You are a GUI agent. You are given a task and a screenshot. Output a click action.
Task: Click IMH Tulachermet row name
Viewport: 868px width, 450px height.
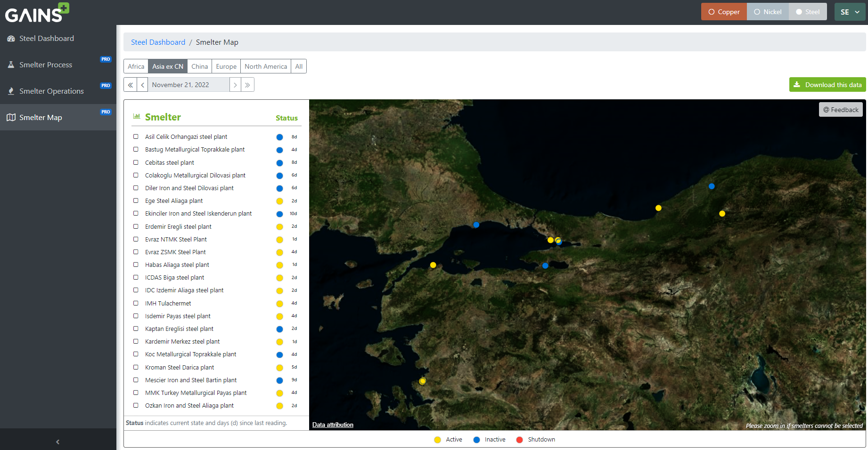[x=168, y=304]
